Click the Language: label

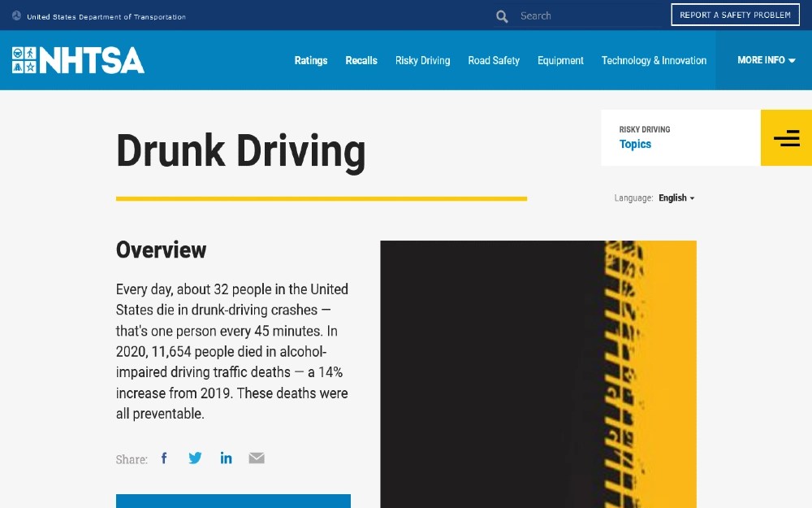click(x=633, y=198)
